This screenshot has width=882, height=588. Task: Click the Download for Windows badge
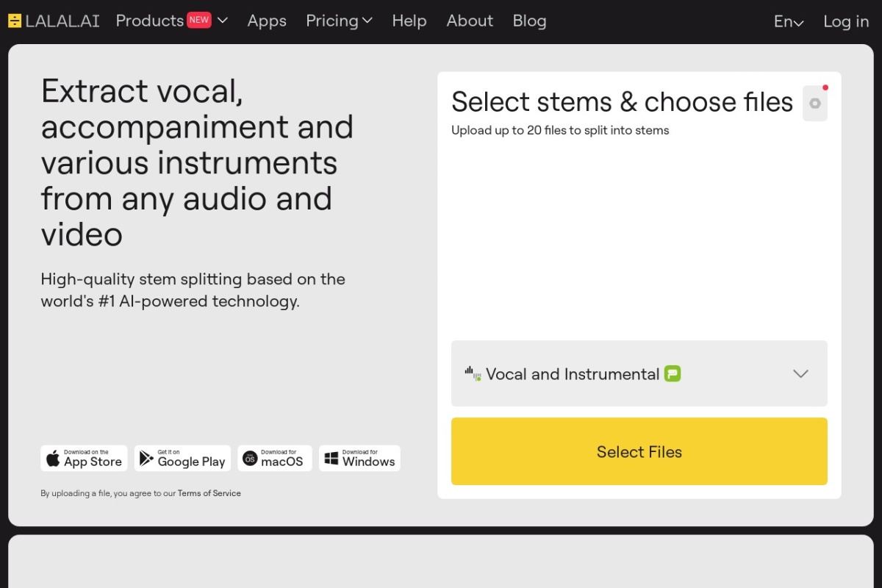pos(359,459)
